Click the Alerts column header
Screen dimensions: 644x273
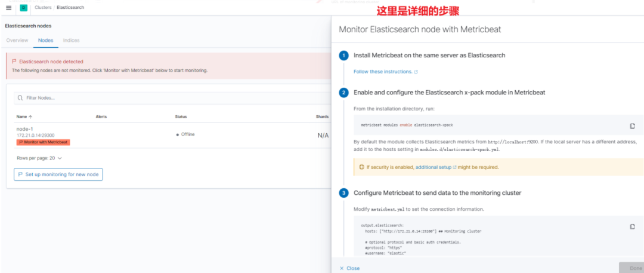click(101, 117)
